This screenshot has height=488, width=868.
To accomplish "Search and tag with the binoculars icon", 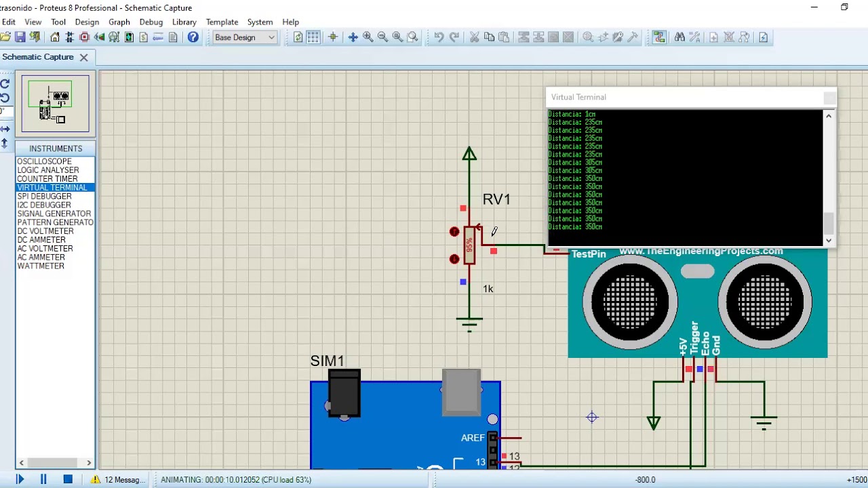I will coord(679,37).
